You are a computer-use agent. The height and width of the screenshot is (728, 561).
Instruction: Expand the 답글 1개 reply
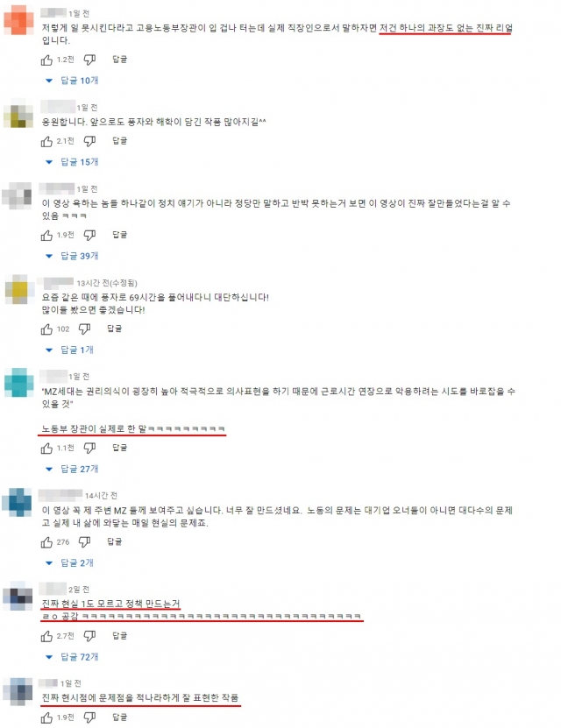pyautogui.click(x=69, y=350)
